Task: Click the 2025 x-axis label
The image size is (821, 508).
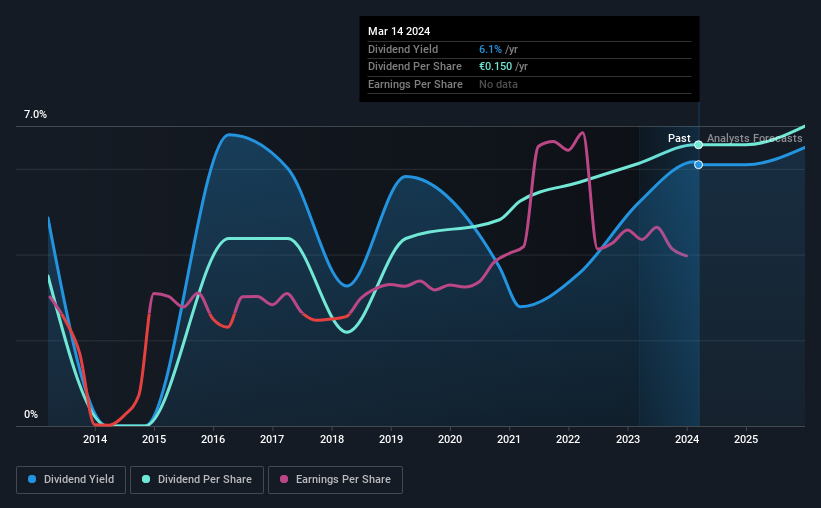Action: point(746,439)
